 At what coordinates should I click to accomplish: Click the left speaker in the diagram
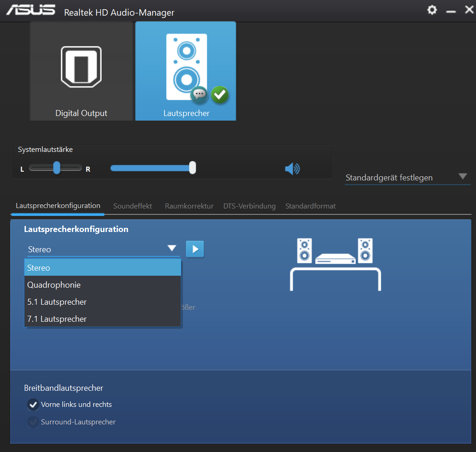(304, 251)
